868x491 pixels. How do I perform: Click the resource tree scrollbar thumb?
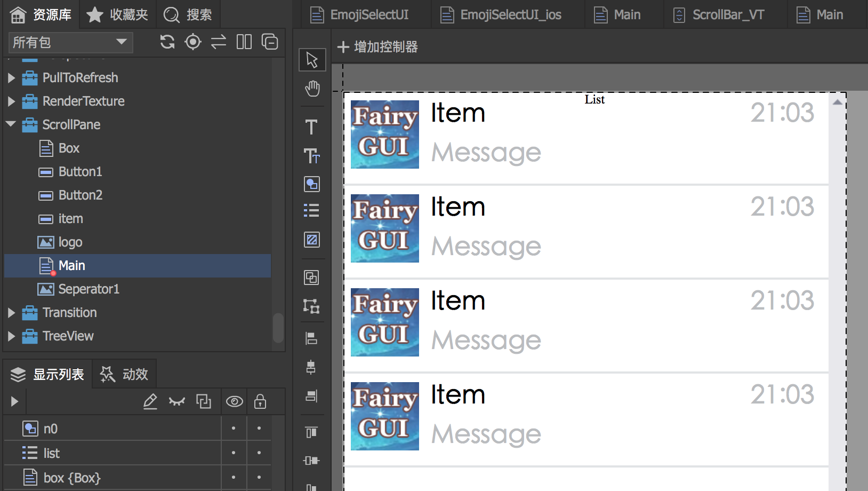pos(278,327)
